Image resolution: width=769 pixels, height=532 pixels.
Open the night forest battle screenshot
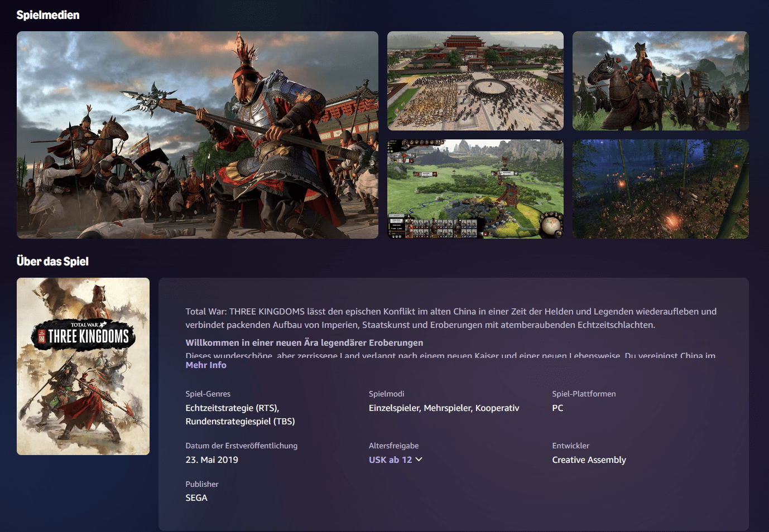pyautogui.click(x=661, y=189)
